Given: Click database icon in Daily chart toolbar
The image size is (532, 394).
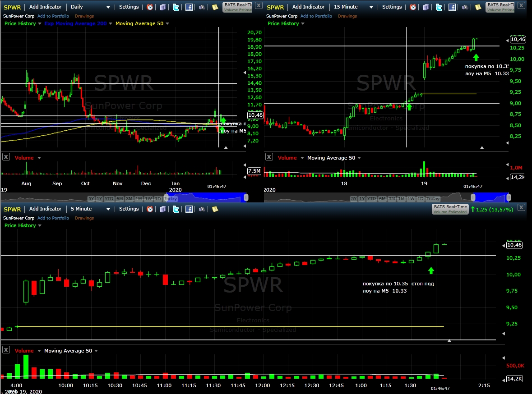Looking at the screenshot, I should tap(163, 7).
